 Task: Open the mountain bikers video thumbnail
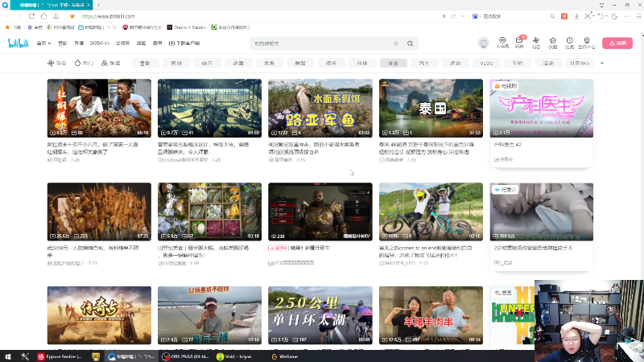(x=431, y=212)
